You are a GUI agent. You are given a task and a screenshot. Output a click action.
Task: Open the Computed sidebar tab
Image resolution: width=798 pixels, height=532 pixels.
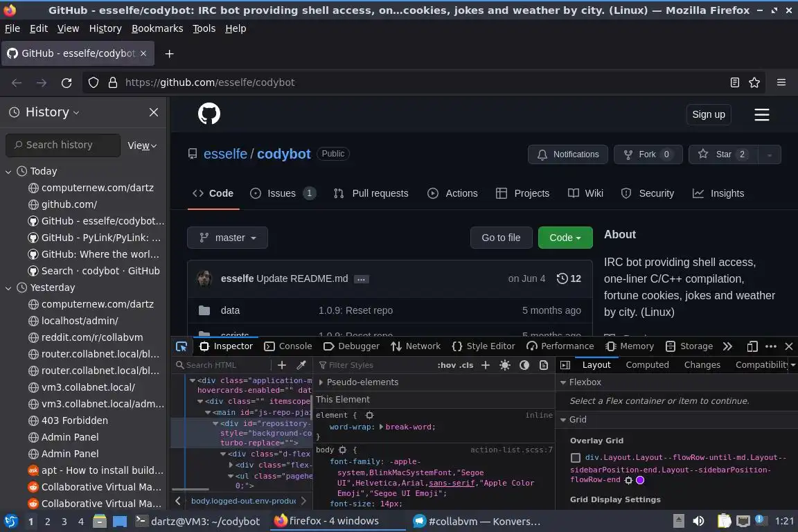click(x=647, y=365)
